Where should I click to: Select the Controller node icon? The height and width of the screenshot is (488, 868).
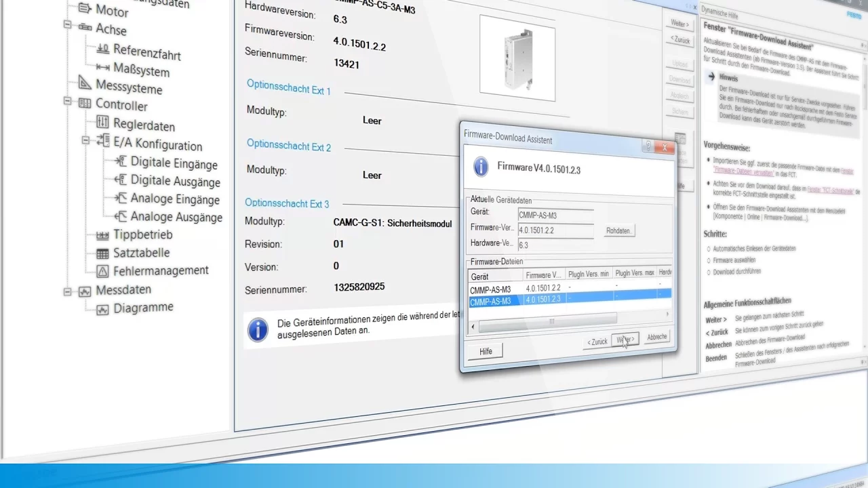click(x=85, y=104)
